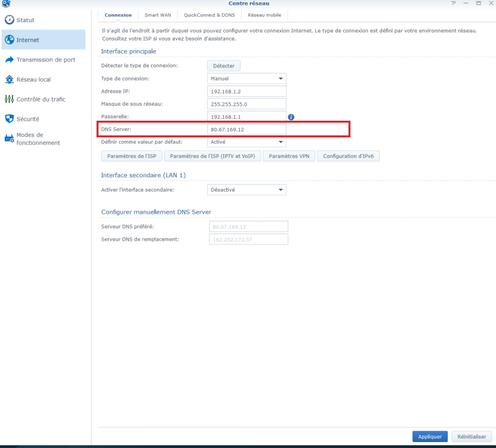
Task: Open Définir comme valeur par défaut dropdown
Action: [x=247, y=142]
